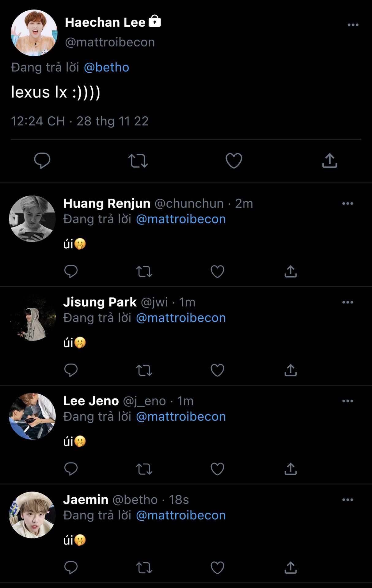Open Haechan Lee's profile picture
Screen dimensions: 372x588
pos(34,33)
